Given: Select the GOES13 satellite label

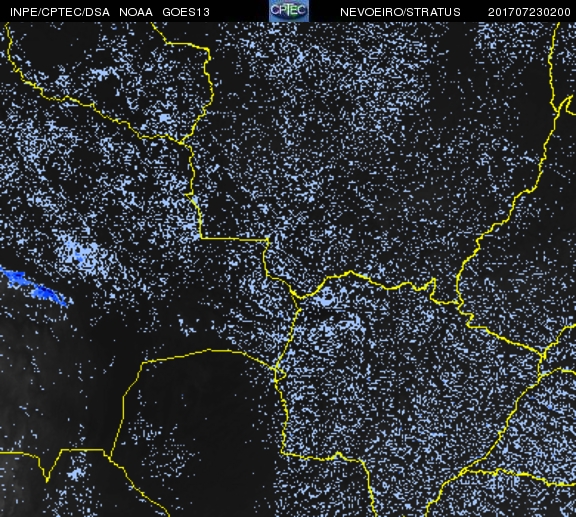Looking at the screenshot, I should pyautogui.click(x=186, y=12).
